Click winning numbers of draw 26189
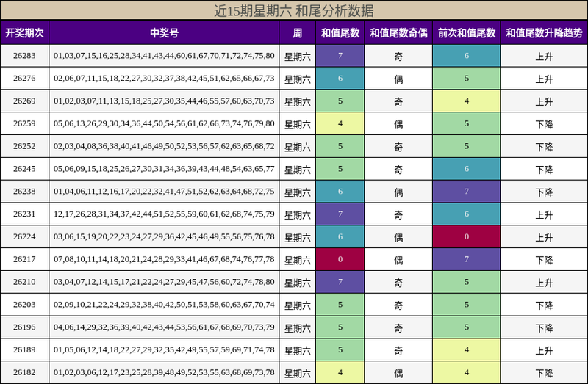The image size is (588, 384). click(x=164, y=349)
